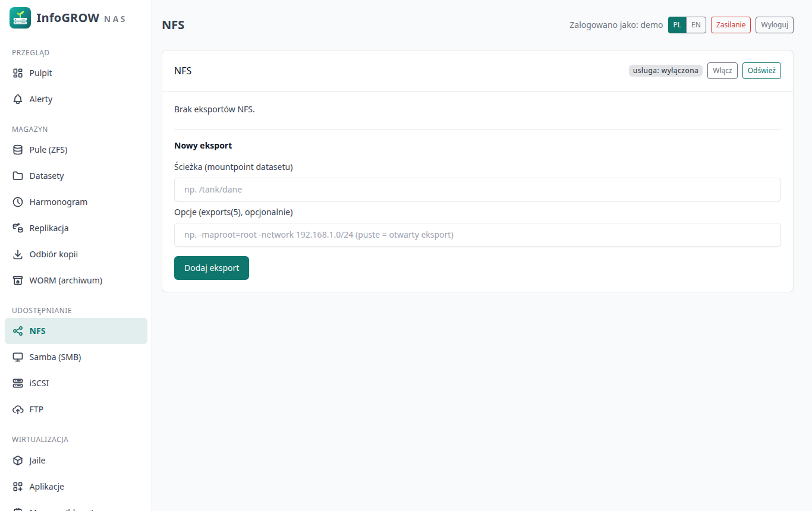This screenshot has height=511, width=812.
Task: Click the Pule (ZFS) database icon
Action: point(18,150)
